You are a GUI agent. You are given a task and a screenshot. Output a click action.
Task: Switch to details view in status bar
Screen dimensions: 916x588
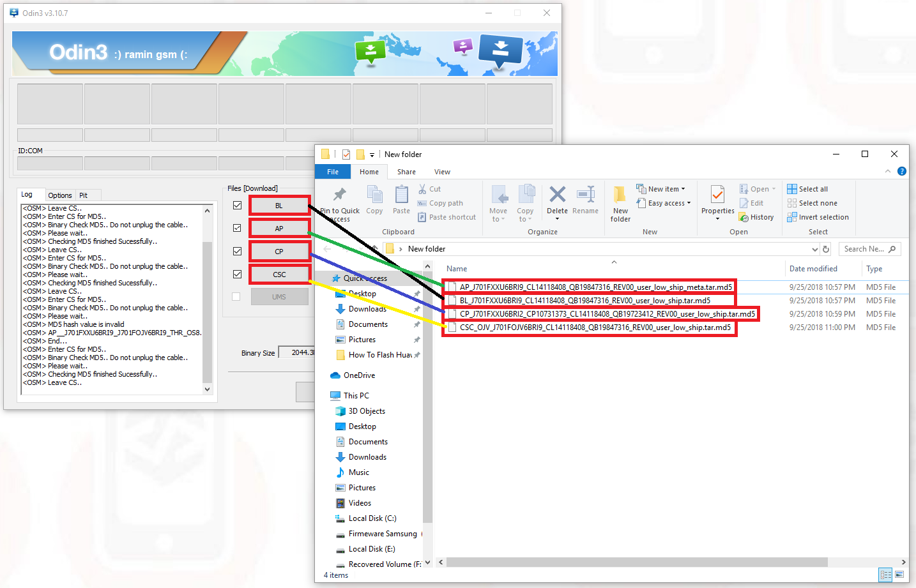click(x=885, y=575)
